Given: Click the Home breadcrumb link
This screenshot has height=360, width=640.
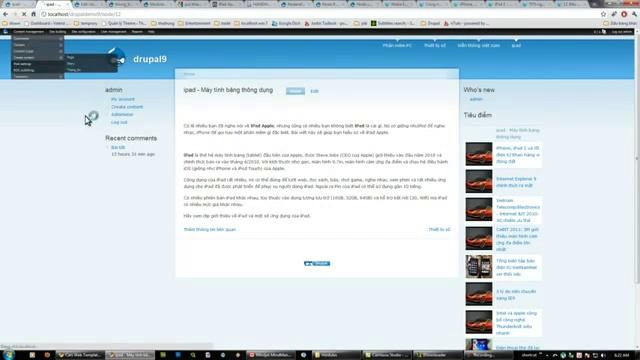Looking at the screenshot, I should coord(189,74).
